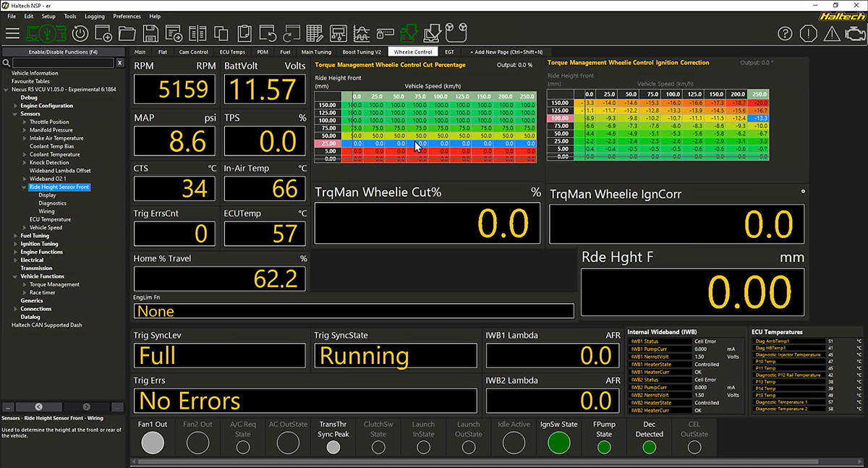Toggle the IgnSw State indicator
The width and height of the screenshot is (868, 468).
(x=558, y=443)
